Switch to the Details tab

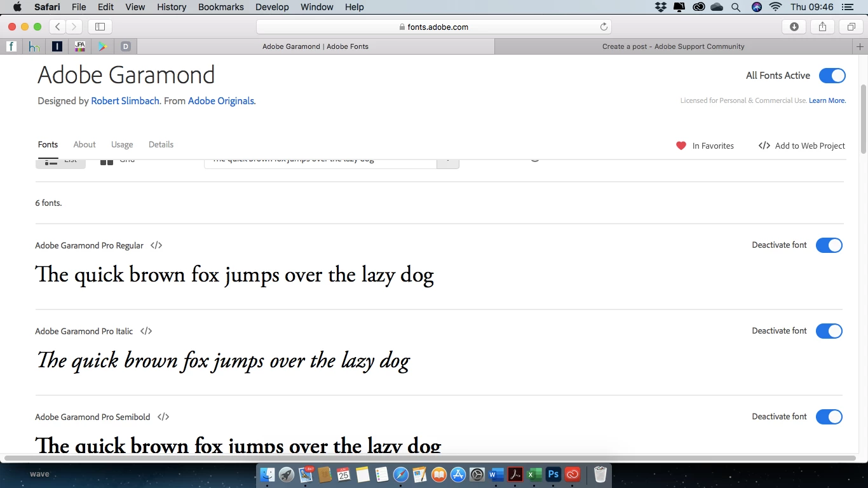coord(161,145)
